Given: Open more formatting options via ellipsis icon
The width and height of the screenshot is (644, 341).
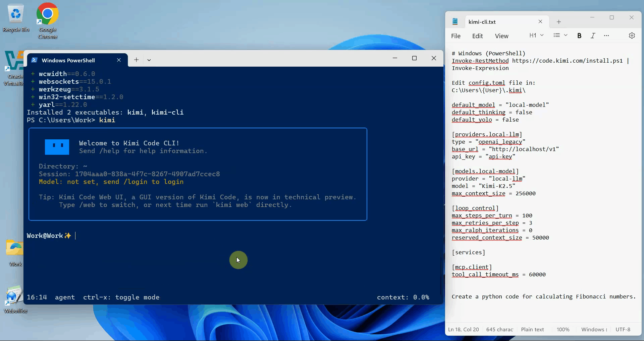Looking at the screenshot, I should tap(606, 35).
